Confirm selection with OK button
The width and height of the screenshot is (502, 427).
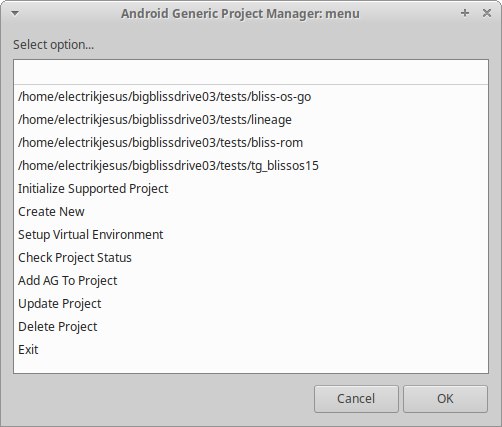(445, 399)
